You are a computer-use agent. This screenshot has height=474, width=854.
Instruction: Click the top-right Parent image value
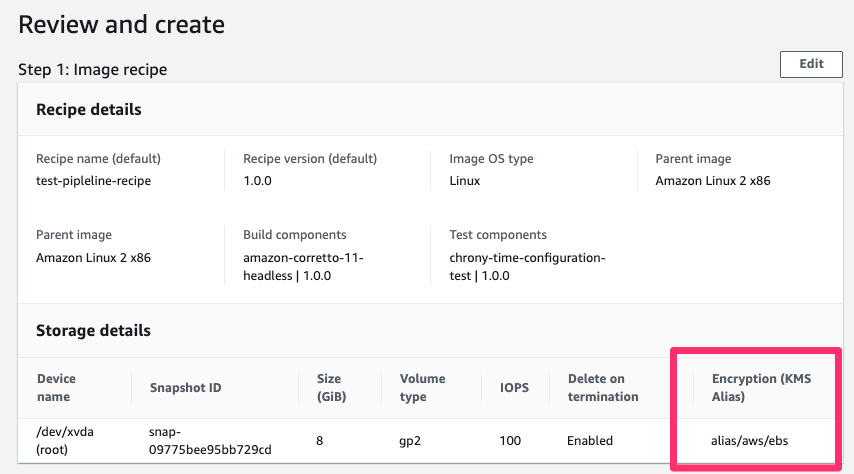(712, 181)
